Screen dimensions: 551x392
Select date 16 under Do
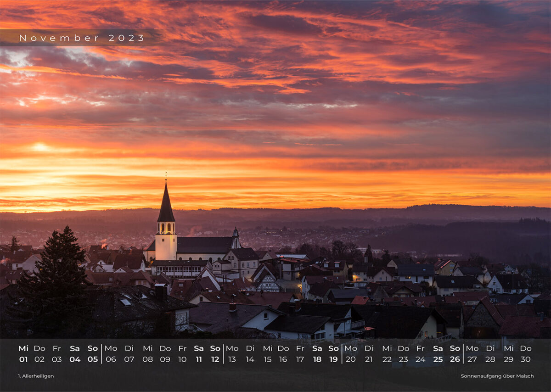(283, 359)
